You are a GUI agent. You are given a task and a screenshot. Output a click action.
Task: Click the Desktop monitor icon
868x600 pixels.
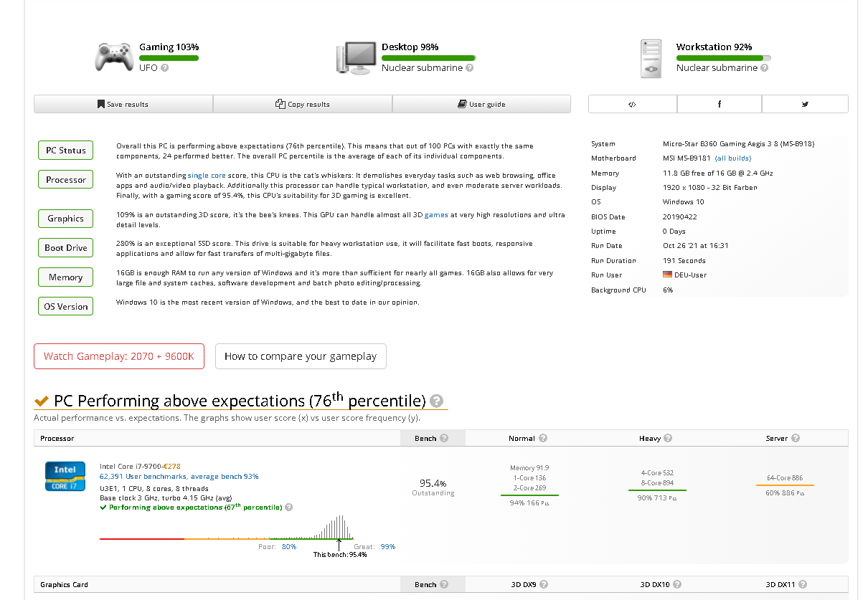(x=356, y=57)
